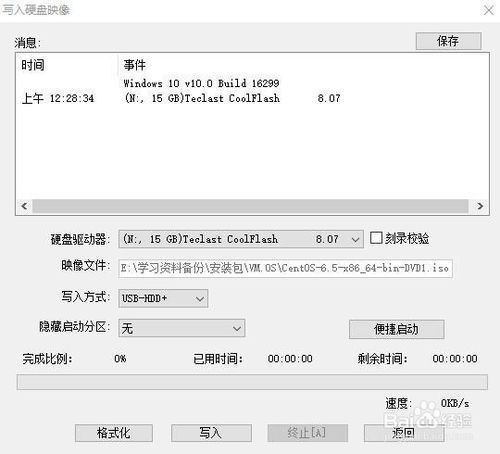The image size is (500, 454).
Task: Click the 终止[A] abort button
Action: pyautogui.click(x=307, y=433)
